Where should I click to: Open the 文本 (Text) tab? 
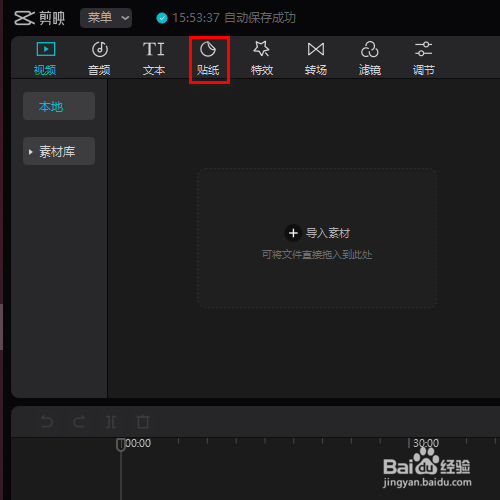point(154,58)
